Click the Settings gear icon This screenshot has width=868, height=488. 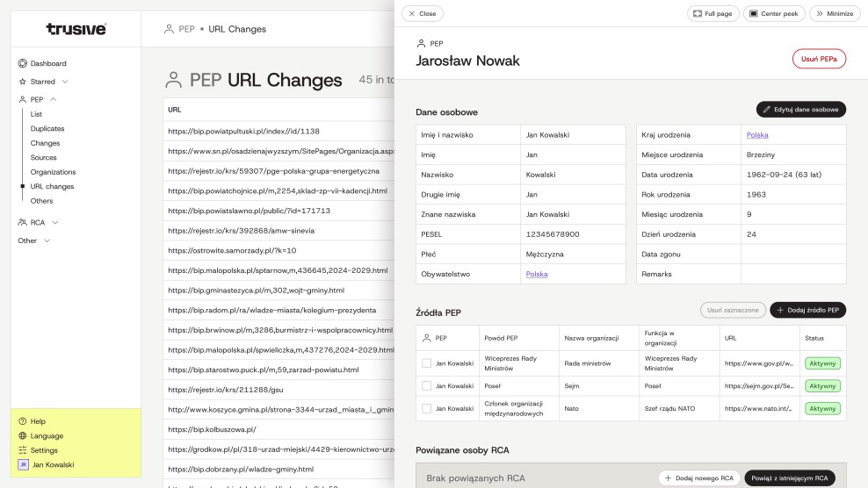[23, 450]
